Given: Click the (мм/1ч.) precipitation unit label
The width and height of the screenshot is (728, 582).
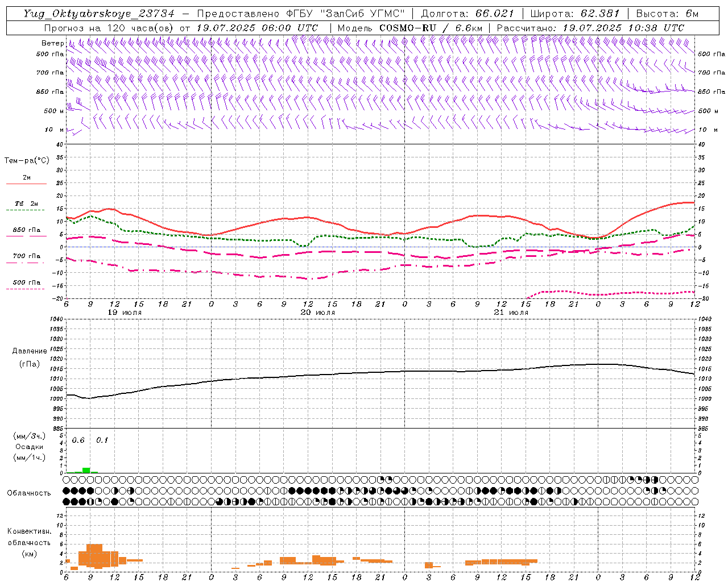Looking at the screenshot, I should click(30, 458).
